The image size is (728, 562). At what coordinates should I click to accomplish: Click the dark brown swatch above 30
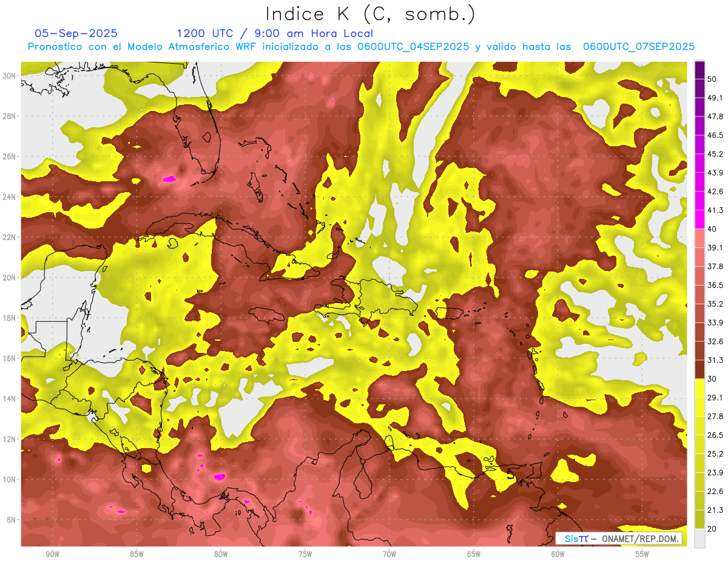tap(699, 369)
